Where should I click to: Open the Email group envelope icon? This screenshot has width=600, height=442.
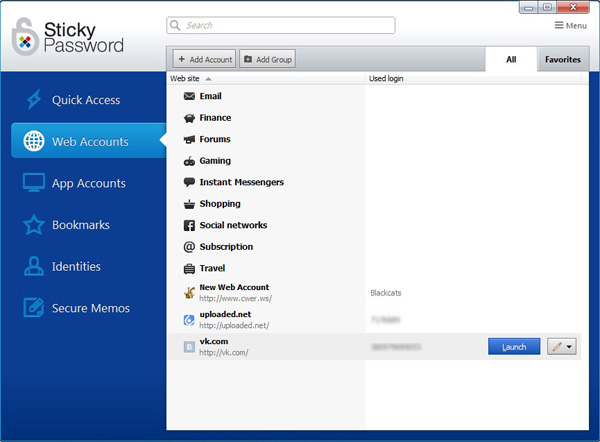click(x=189, y=96)
